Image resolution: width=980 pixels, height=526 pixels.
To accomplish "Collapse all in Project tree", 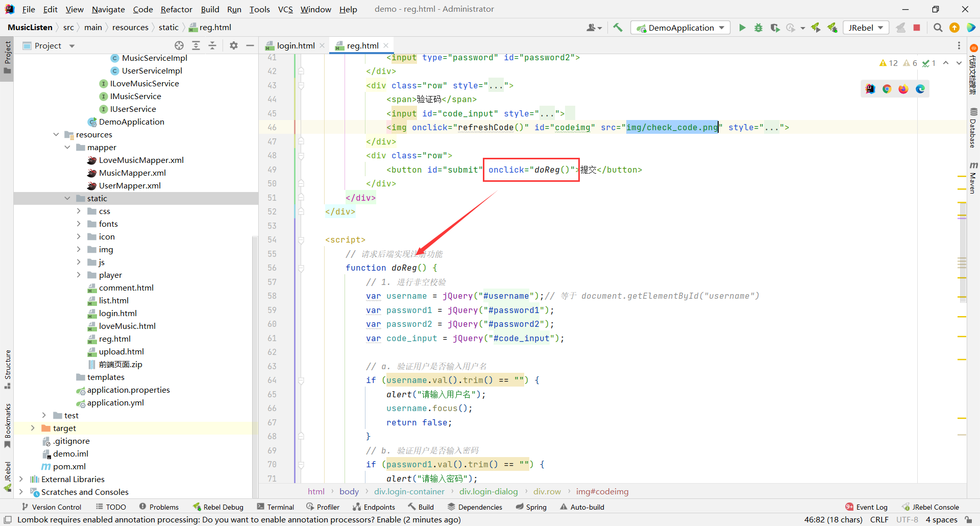I will pyautogui.click(x=212, y=45).
